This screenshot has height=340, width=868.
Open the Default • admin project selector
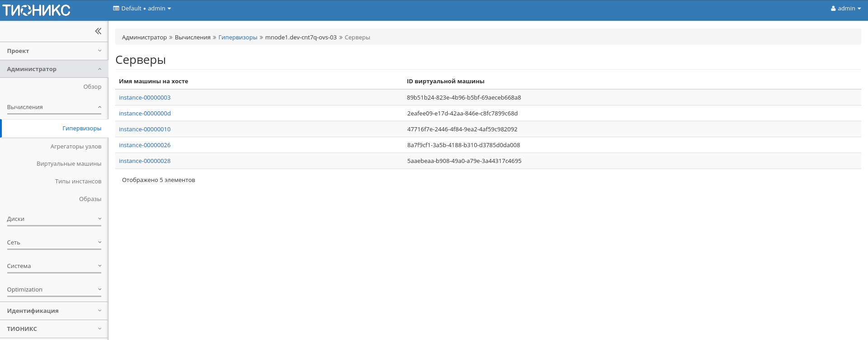tap(142, 9)
